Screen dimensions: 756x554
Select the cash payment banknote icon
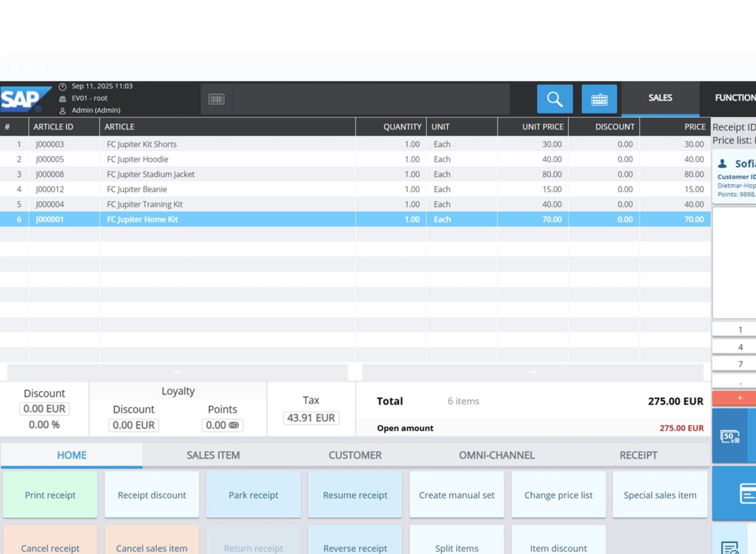tap(730, 436)
